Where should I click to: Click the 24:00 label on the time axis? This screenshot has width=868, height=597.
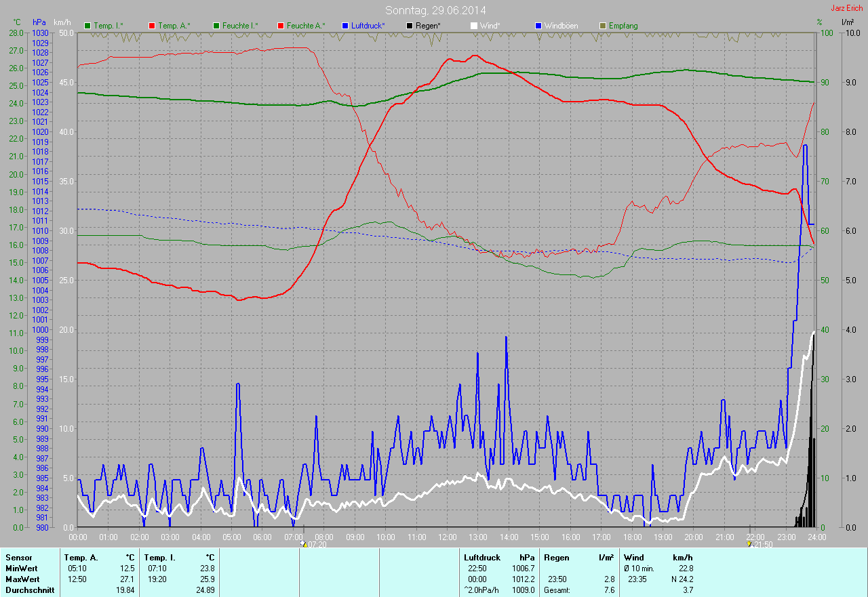[816, 537]
